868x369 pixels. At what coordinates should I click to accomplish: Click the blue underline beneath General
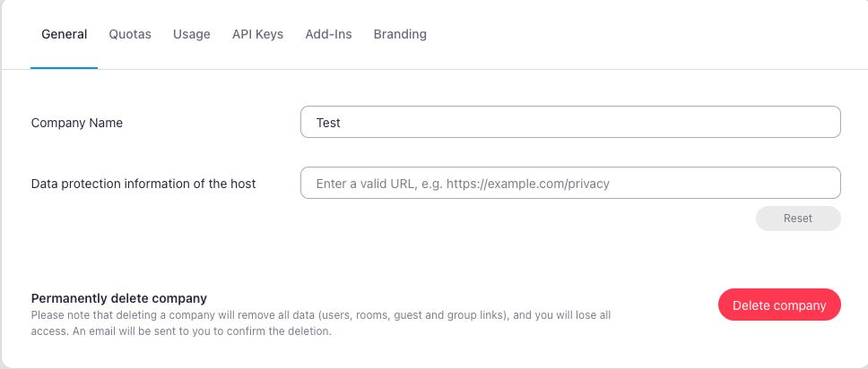click(x=64, y=68)
